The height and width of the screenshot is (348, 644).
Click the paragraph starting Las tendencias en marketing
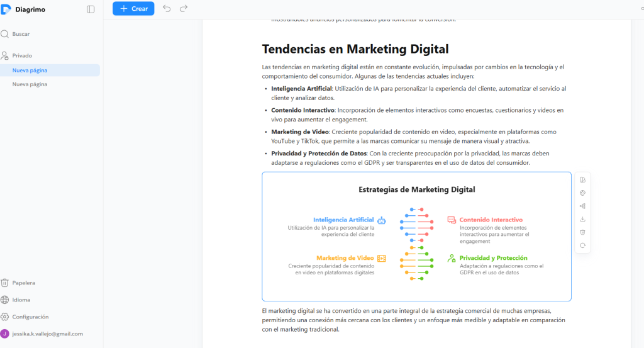[x=413, y=72]
